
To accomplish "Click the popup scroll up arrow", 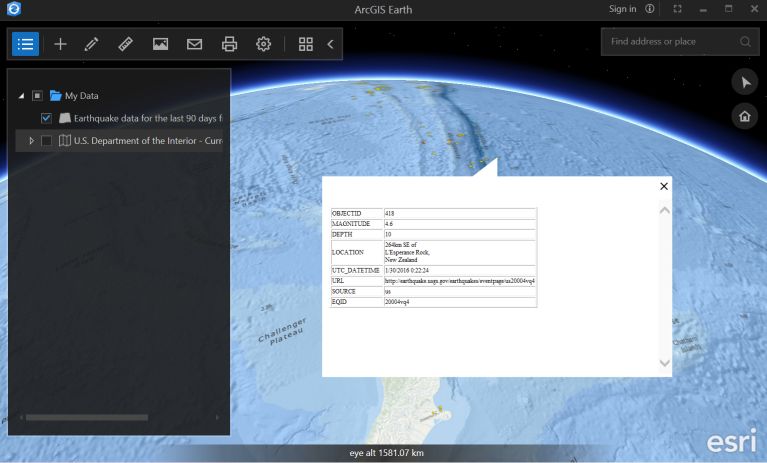I will [664, 210].
